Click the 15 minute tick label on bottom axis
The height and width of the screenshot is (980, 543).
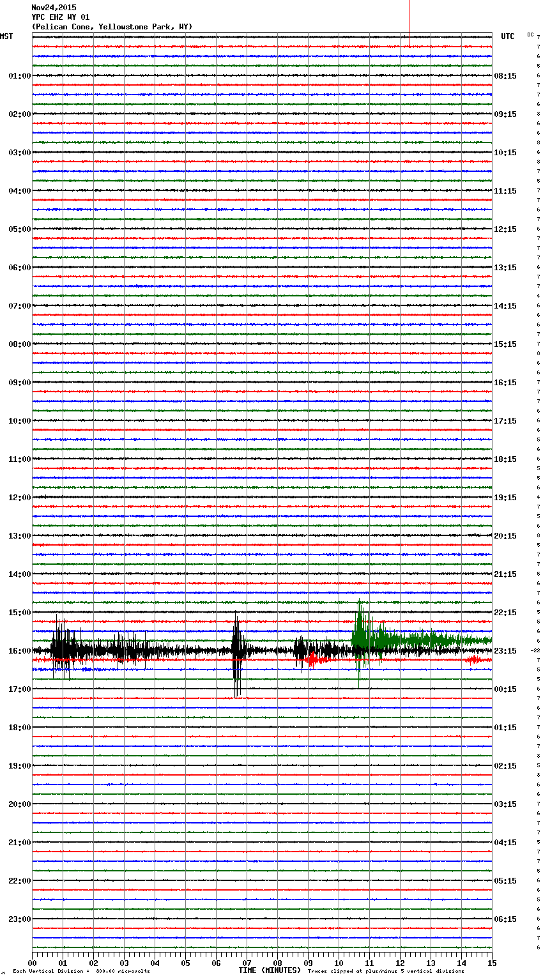click(492, 963)
